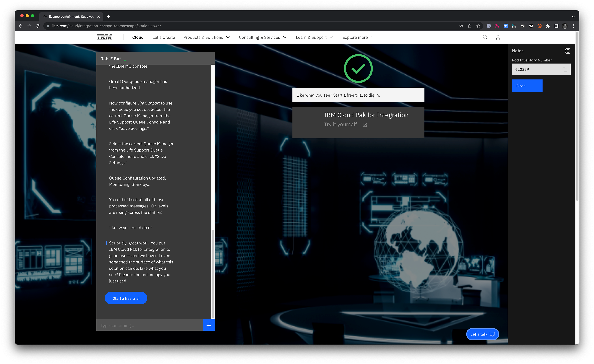Click the page vertical scrollbar

pyautogui.click(x=577, y=116)
